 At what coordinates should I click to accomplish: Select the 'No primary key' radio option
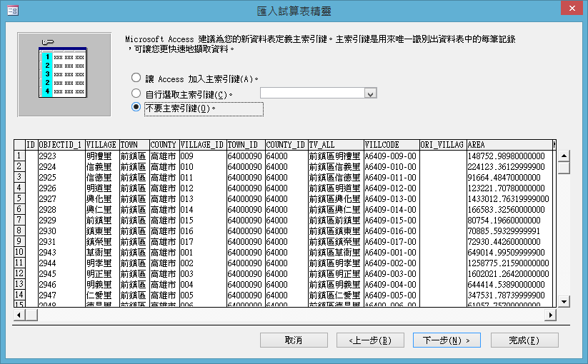click(x=136, y=108)
